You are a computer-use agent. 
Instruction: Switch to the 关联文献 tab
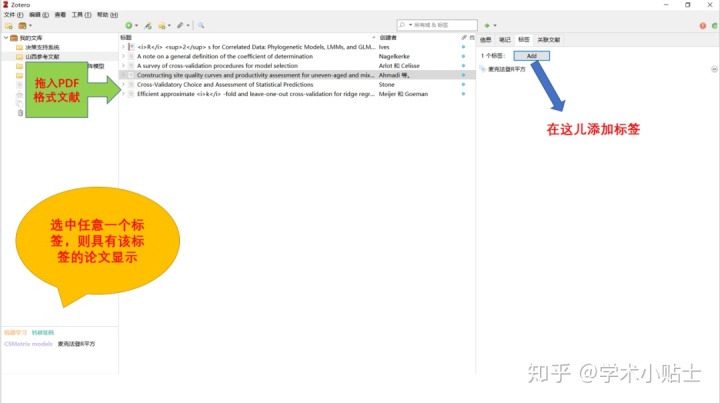tap(549, 40)
